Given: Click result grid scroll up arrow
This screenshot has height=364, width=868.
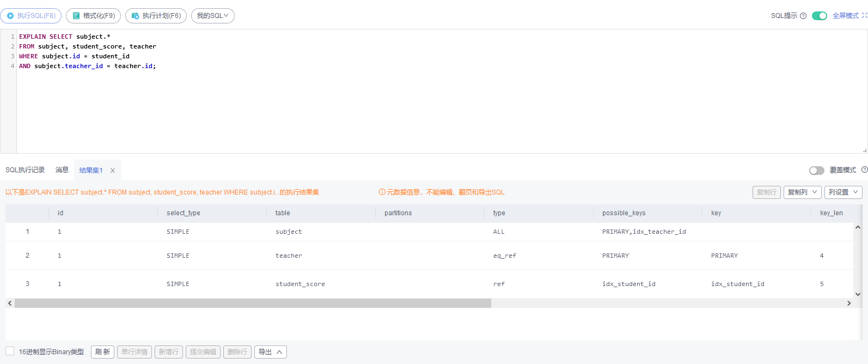Looking at the screenshot, I should tap(858, 227).
